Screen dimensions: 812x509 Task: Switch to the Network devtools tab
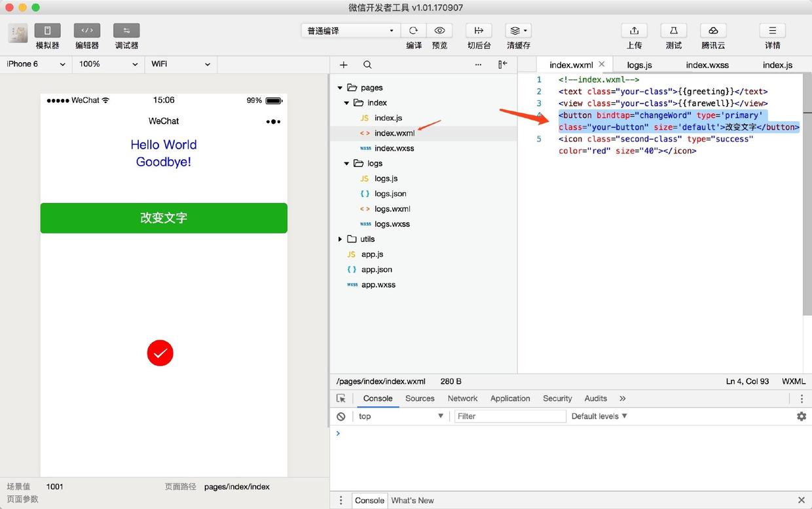point(462,398)
